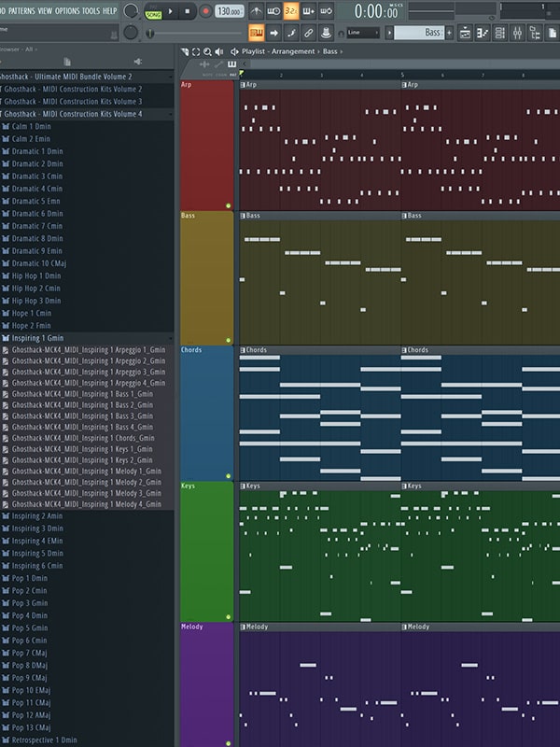Viewport: 560px width, 747px height.
Task: Select the playlist zoom tool
Action: click(x=207, y=51)
